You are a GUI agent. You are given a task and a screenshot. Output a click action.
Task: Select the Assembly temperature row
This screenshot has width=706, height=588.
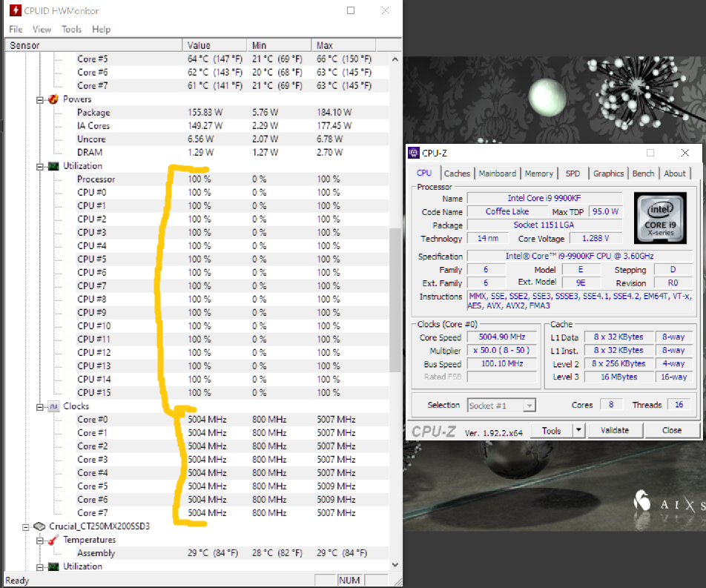(x=232, y=553)
